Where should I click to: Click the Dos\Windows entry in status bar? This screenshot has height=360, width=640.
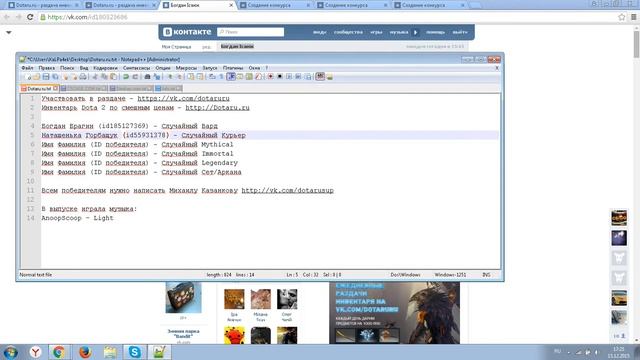point(405,275)
